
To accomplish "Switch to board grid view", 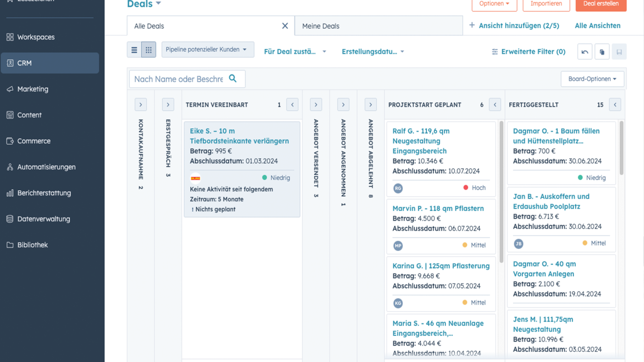I will [x=149, y=50].
